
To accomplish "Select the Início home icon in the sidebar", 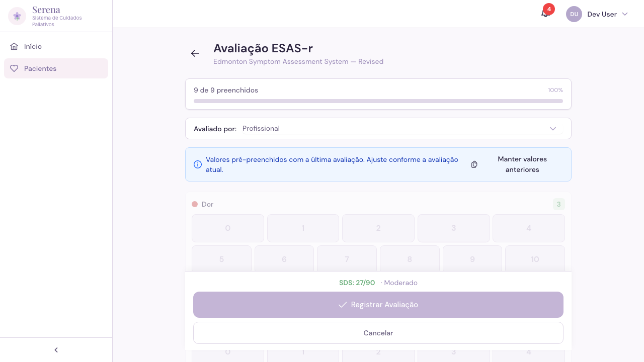I will [x=15, y=46].
